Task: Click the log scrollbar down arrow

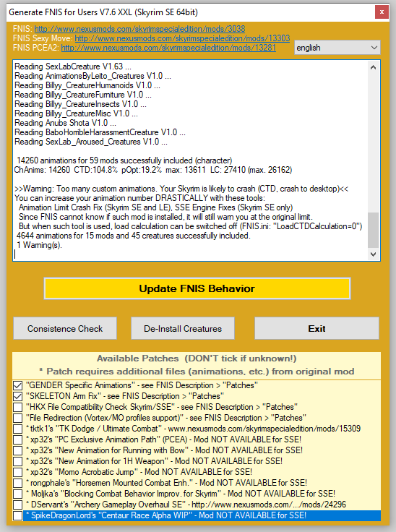Action: click(x=374, y=254)
